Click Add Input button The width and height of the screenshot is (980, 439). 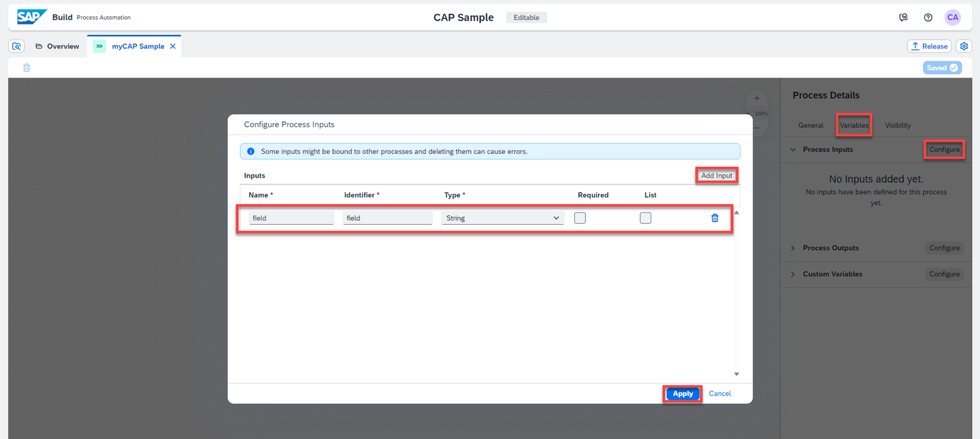click(x=717, y=176)
